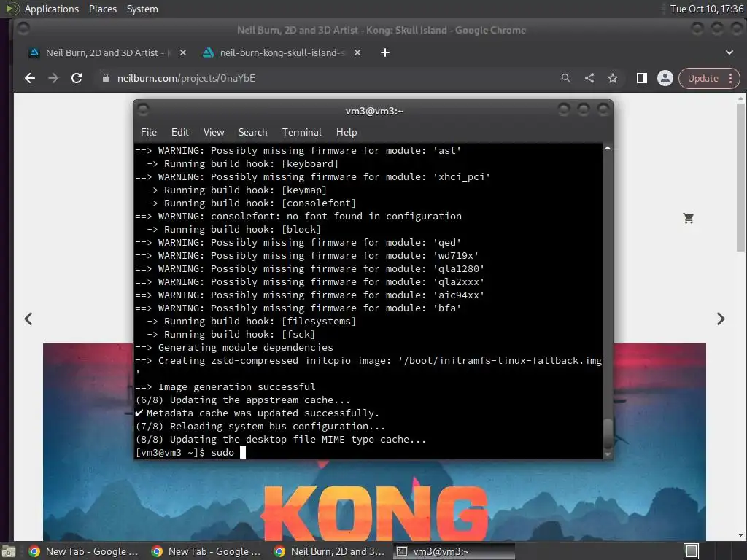
Task: Click the 'Image generation successful' line
Action: click(x=225, y=386)
